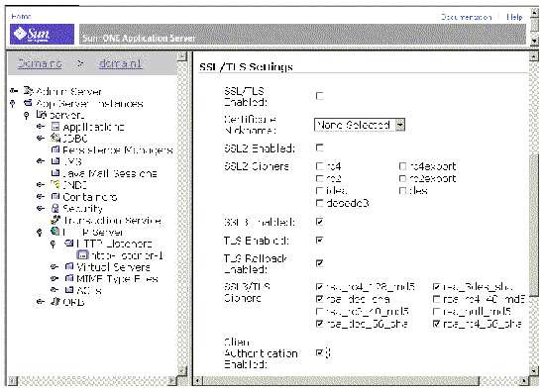Go to the domain1 breadcrumb link
The height and width of the screenshot is (392, 544).
pos(121,63)
